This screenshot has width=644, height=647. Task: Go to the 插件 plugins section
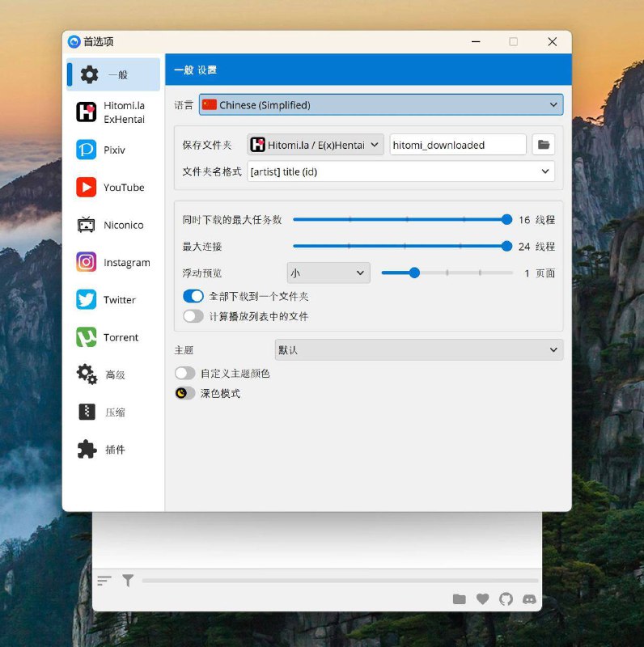tap(113, 450)
